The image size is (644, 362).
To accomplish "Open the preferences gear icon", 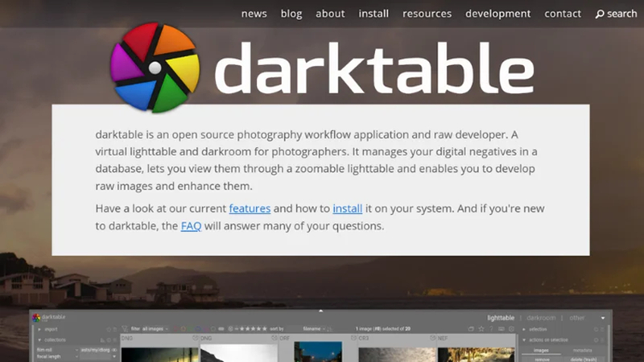I will click(x=511, y=329).
